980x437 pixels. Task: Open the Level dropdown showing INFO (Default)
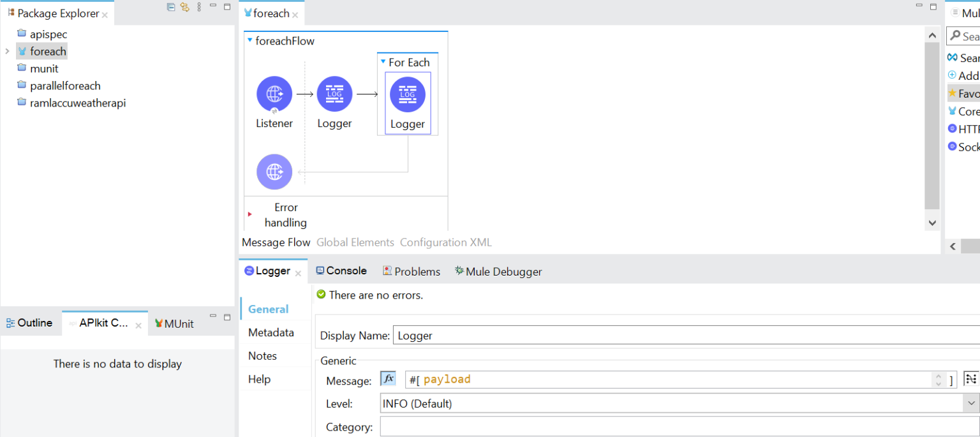(970, 403)
